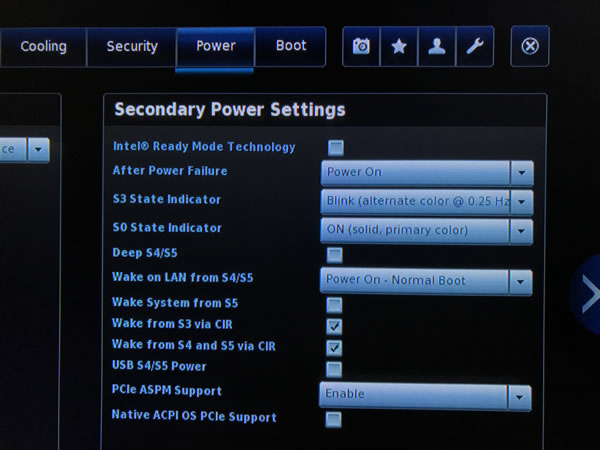Open the partially visible left panel dropdown
The image size is (600, 450).
pyautogui.click(x=24, y=150)
